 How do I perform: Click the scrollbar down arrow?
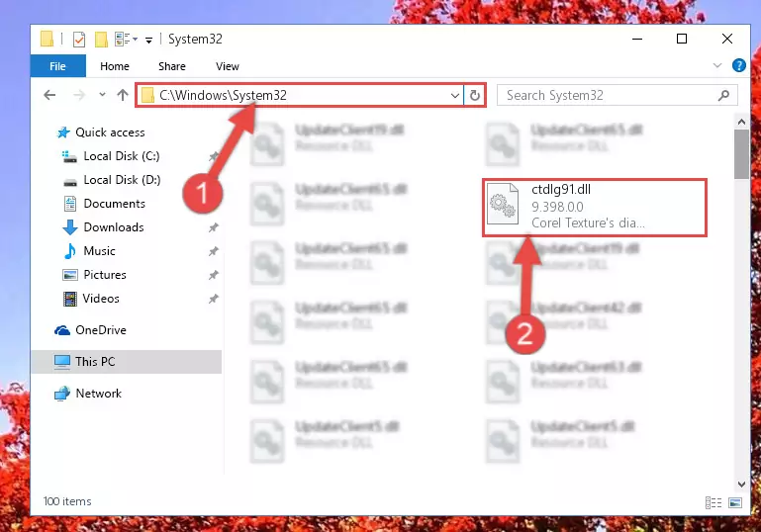point(741,484)
